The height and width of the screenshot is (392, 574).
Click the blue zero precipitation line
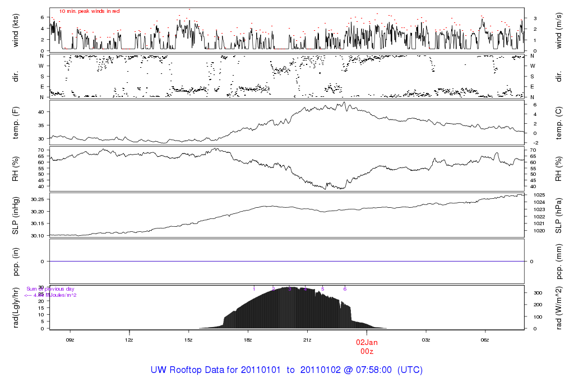coord(287,262)
